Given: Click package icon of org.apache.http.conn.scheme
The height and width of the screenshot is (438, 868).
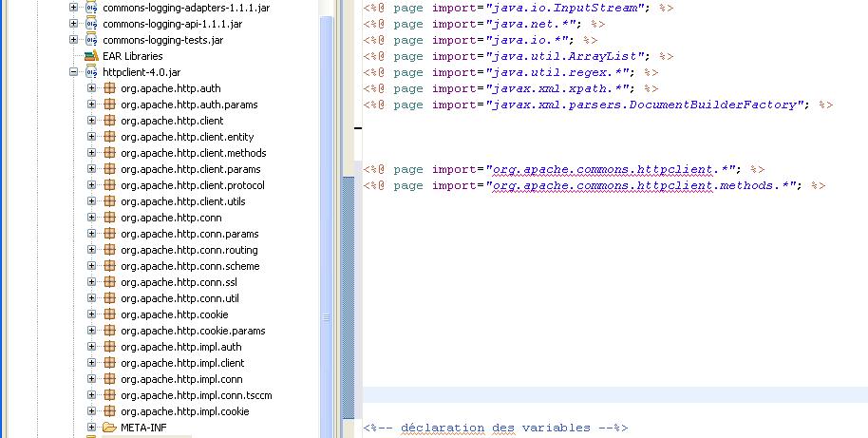Looking at the screenshot, I should click(x=109, y=266).
